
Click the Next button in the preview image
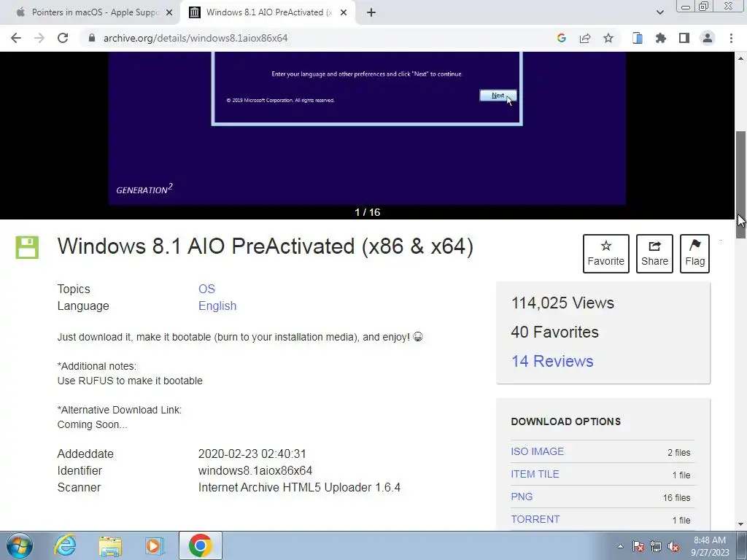coord(498,96)
